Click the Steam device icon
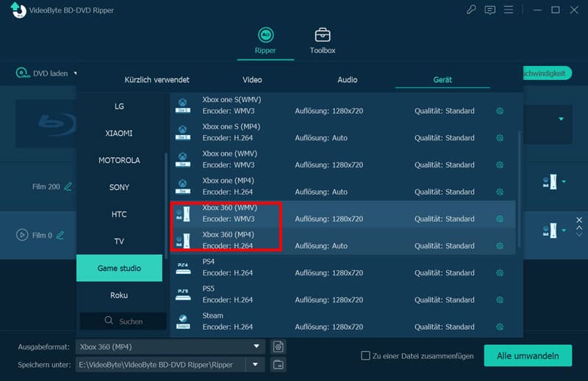 pyautogui.click(x=182, y=322)
